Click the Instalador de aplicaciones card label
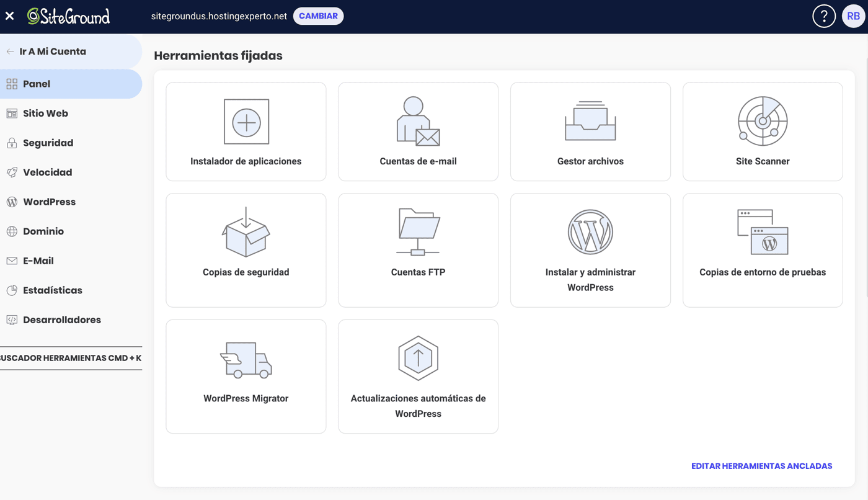Screen dimensions: 868x500 click(246, 161)
